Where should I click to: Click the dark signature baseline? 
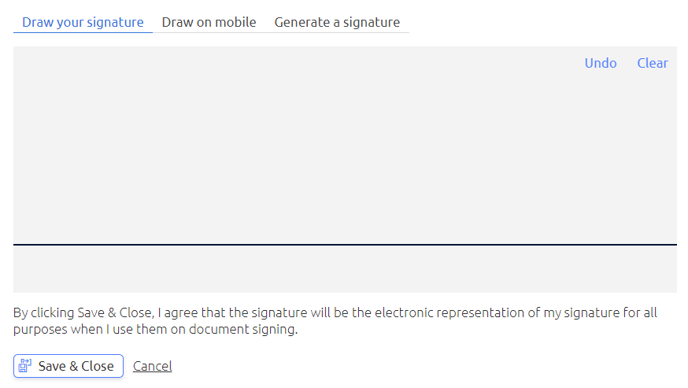click(x=345, y=244)
